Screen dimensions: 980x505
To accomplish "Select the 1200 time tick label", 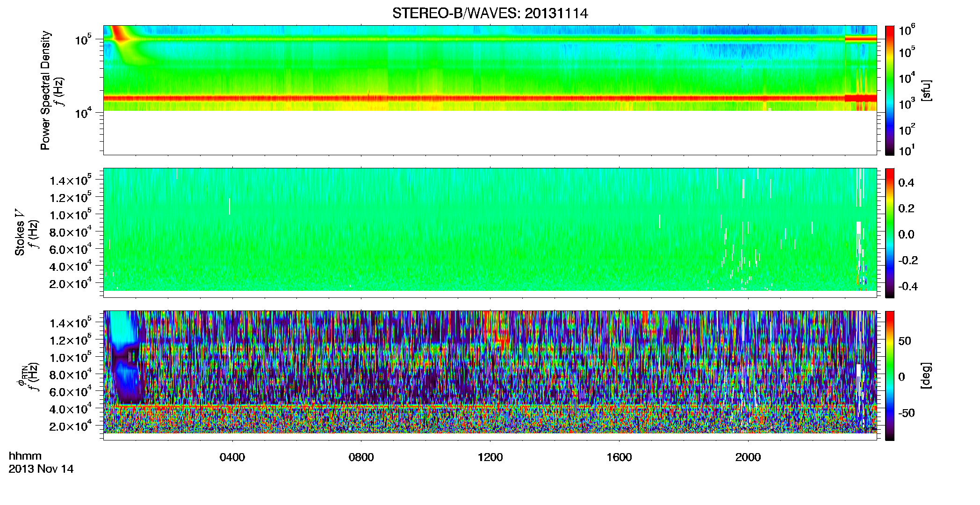I will (490, 457).
